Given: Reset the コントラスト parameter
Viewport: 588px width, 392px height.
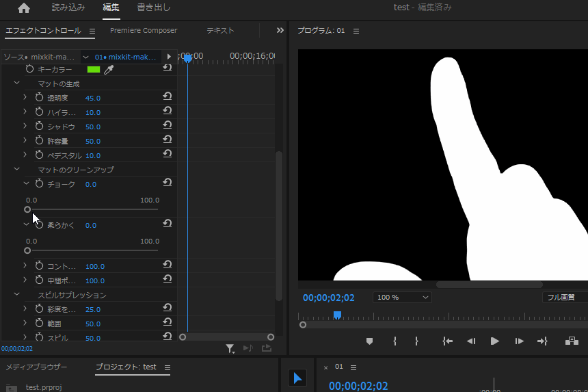Looking at the screenshot, I should pyautogui.click(x=168, y=265).
